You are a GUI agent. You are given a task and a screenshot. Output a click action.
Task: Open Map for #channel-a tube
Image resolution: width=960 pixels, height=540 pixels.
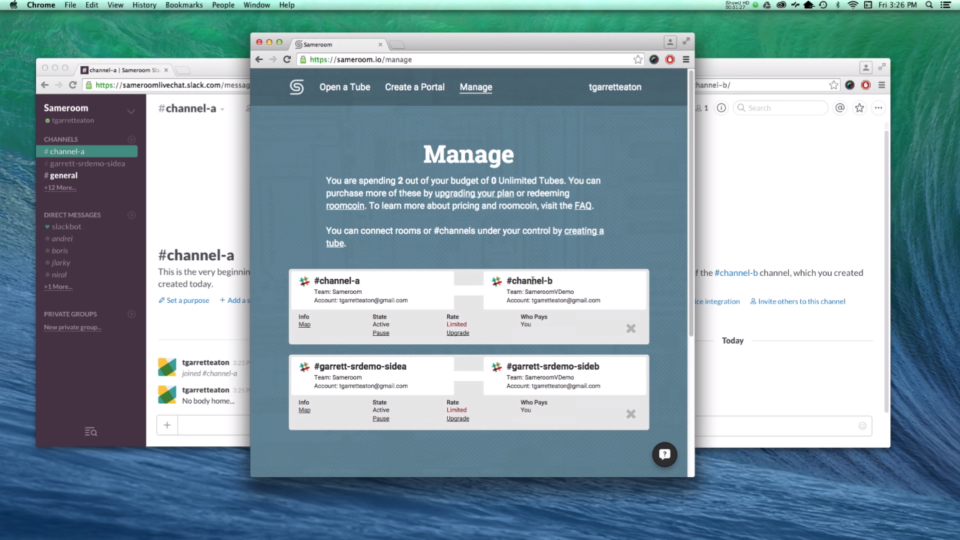pyautogui.click(x=304, y=324)
